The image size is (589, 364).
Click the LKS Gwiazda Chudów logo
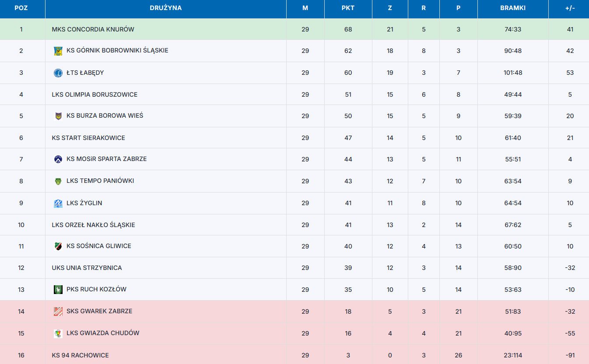[x=58, y=333]
